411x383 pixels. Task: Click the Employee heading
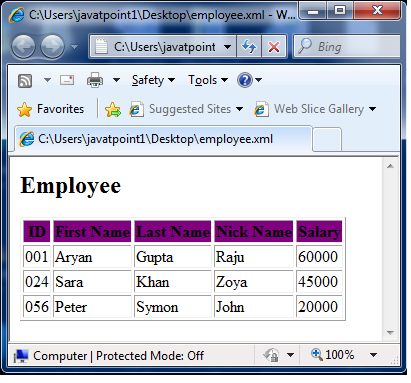71,186
